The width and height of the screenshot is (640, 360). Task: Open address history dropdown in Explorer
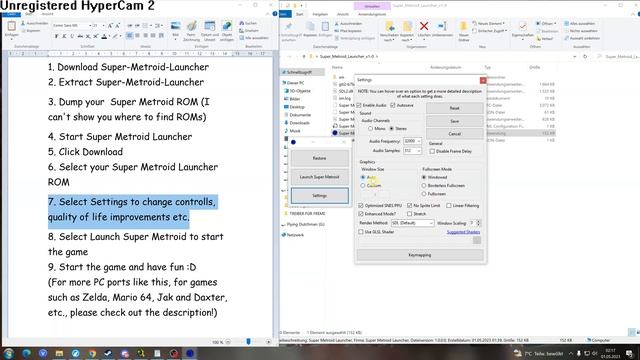point(574,57)
